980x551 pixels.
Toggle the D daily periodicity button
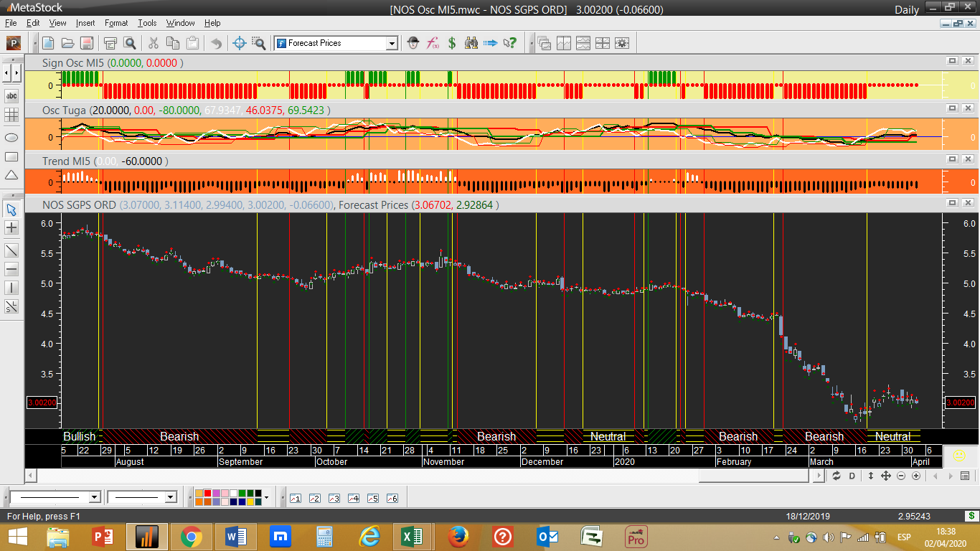pyautogui.click(x=852, y=476)
